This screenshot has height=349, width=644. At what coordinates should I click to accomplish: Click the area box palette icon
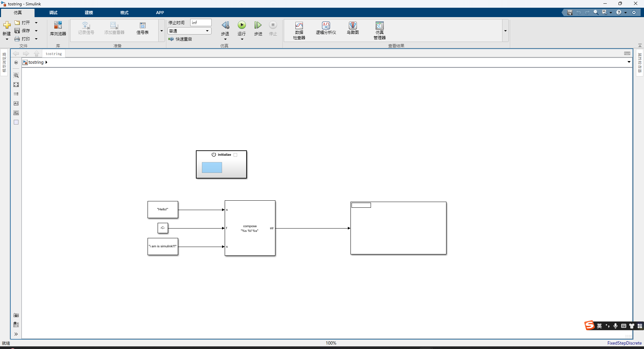pos(16,122)
